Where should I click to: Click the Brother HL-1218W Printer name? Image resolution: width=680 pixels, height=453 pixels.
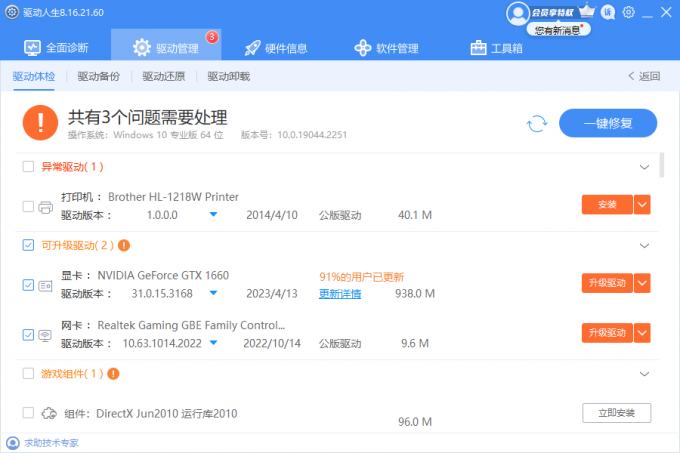pyautogui.click(x=173, y=197)
